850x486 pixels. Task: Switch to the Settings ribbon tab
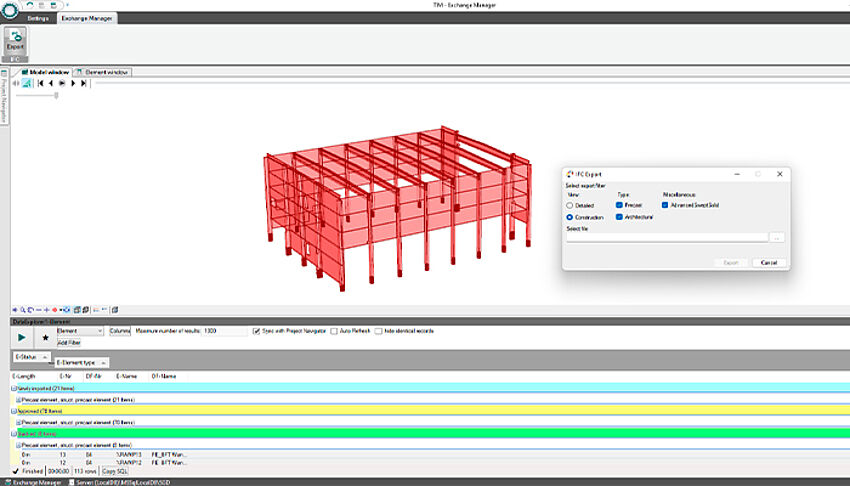coord(38,18)
